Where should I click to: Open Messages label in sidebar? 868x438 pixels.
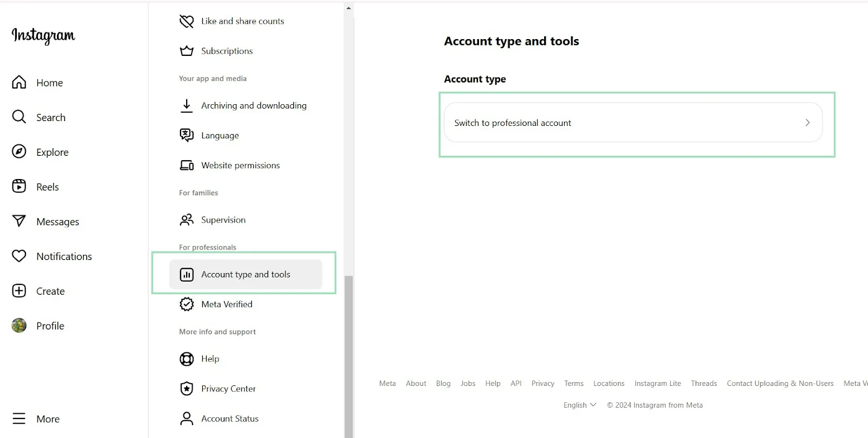tap(58, 222)
